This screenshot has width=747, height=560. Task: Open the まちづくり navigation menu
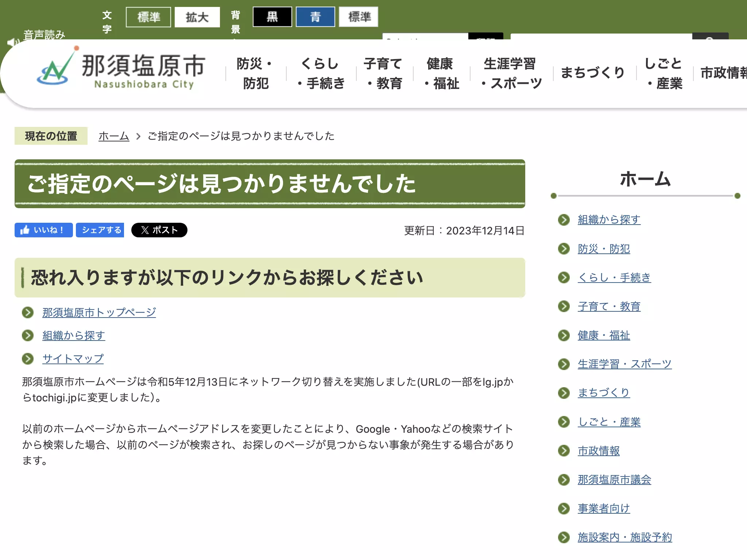[593, 73]
